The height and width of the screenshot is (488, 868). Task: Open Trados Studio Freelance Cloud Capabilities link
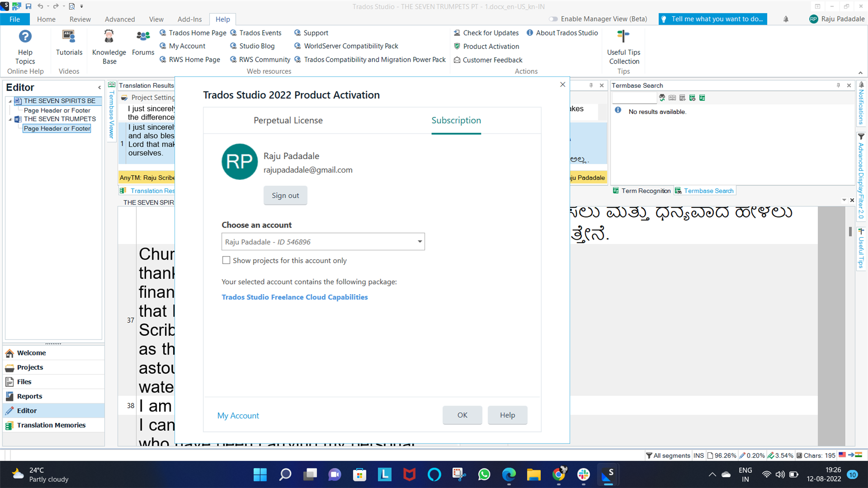coord(294,297)
